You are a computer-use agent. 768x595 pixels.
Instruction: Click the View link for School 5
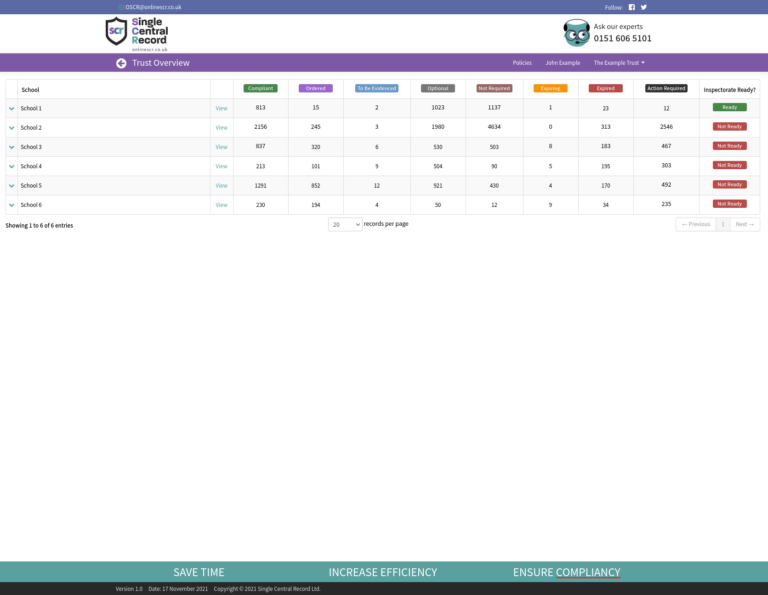point(221,186)
